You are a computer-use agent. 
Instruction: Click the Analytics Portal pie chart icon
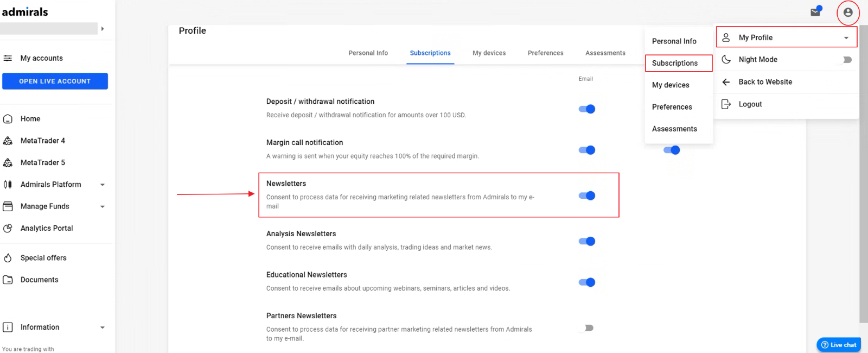[8, 229]
